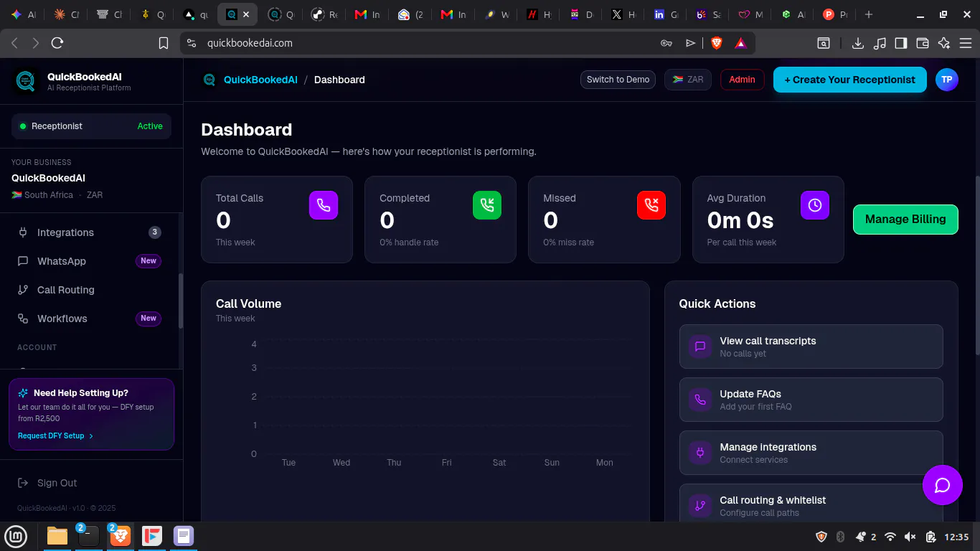Open the terminal from the taskbar
The height and width of the screenshot is (551, 980).
point(89,536)
